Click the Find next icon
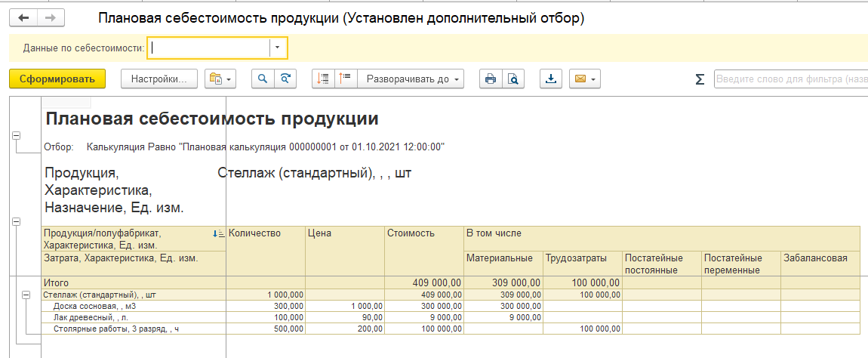Image resolution: width=868 pixels, height=358 pixels. pos(285,79)
